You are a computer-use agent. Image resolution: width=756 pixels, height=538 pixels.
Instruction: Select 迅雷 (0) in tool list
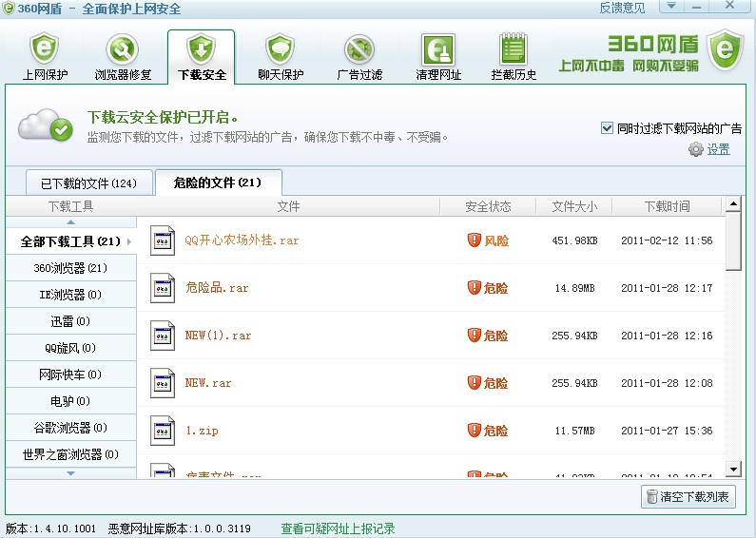[x=71, y=321]
